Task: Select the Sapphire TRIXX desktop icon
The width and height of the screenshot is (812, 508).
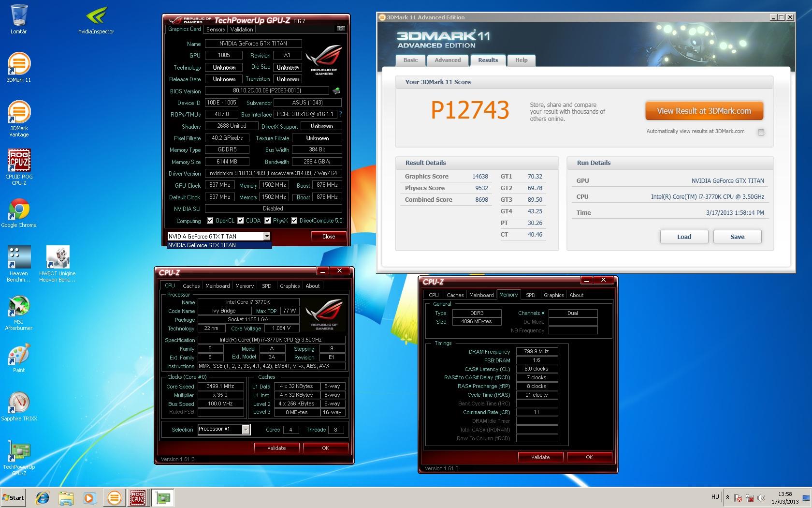Action: point(19,406)
